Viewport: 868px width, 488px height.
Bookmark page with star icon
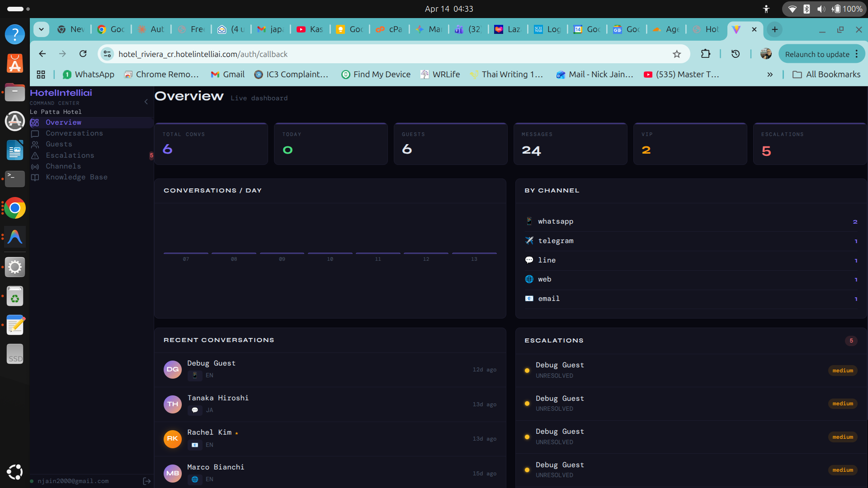[x=677, y=54]
